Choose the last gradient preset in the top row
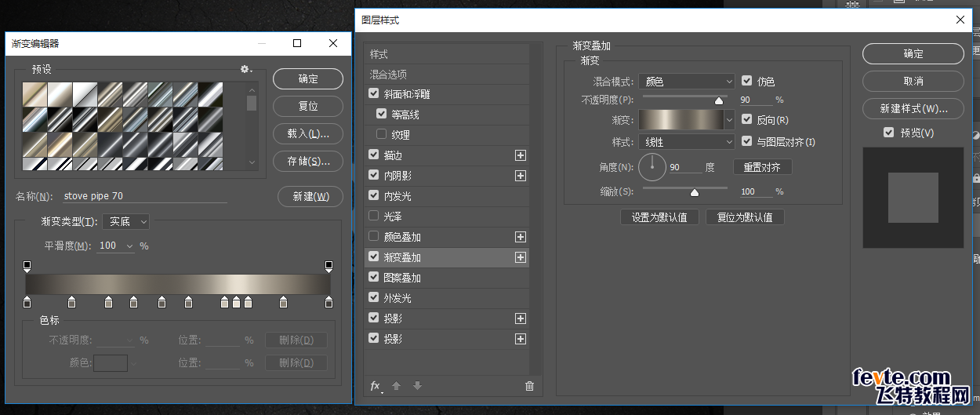The image size is (980, 415). (x=210, y=95)
